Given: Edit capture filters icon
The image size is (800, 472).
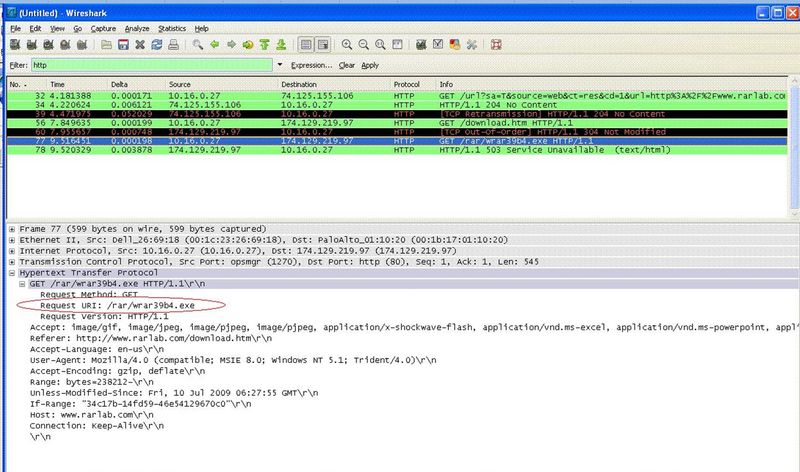Looking at the screenshot, I should [x=421, y=45].
